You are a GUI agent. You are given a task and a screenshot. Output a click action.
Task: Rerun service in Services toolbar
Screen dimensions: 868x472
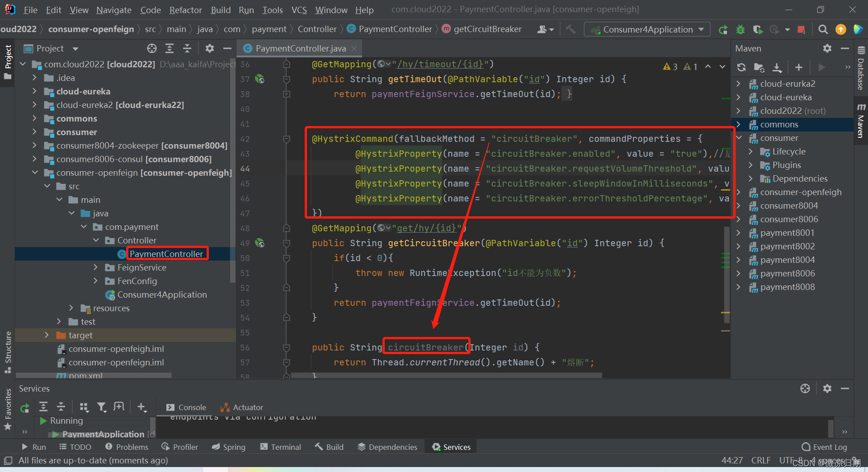(24, 408)
